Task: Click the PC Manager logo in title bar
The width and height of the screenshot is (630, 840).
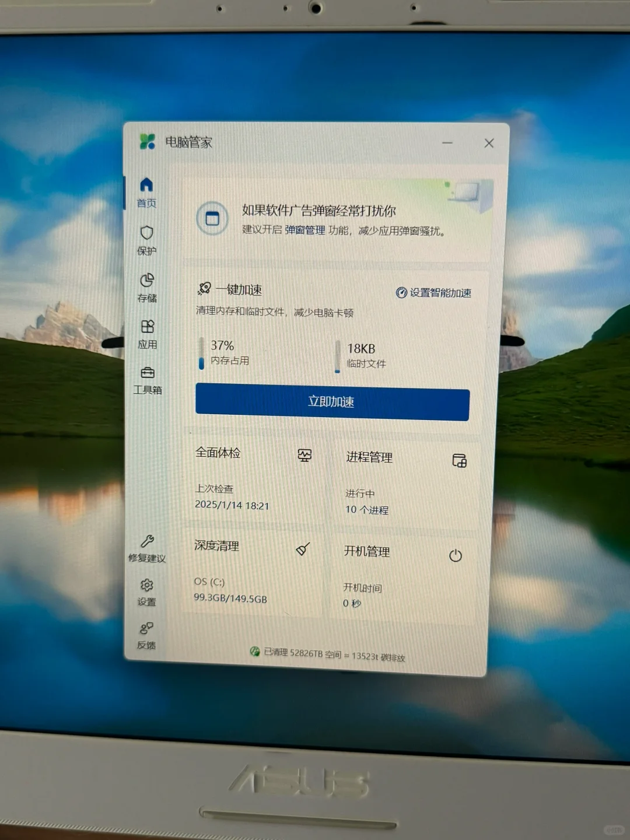Action: pos(146,142)
